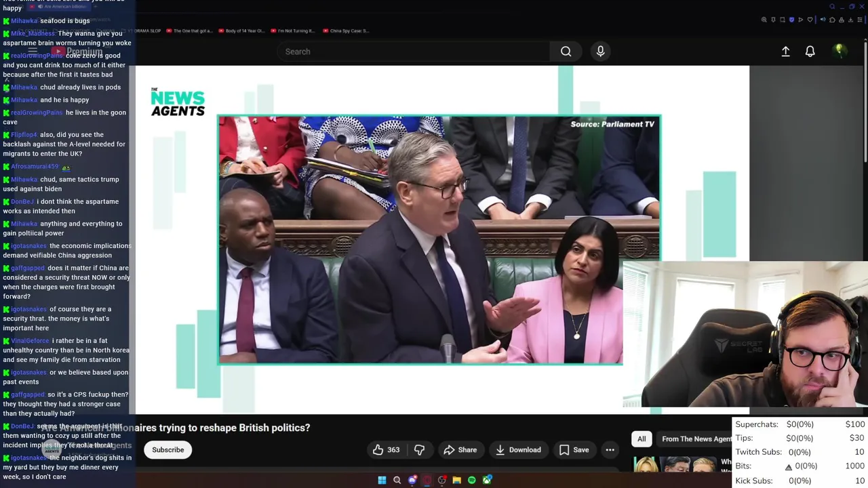The image size is (868, 488).
Task: Open the browser snapshot tool icon
Action: point(783,20)
